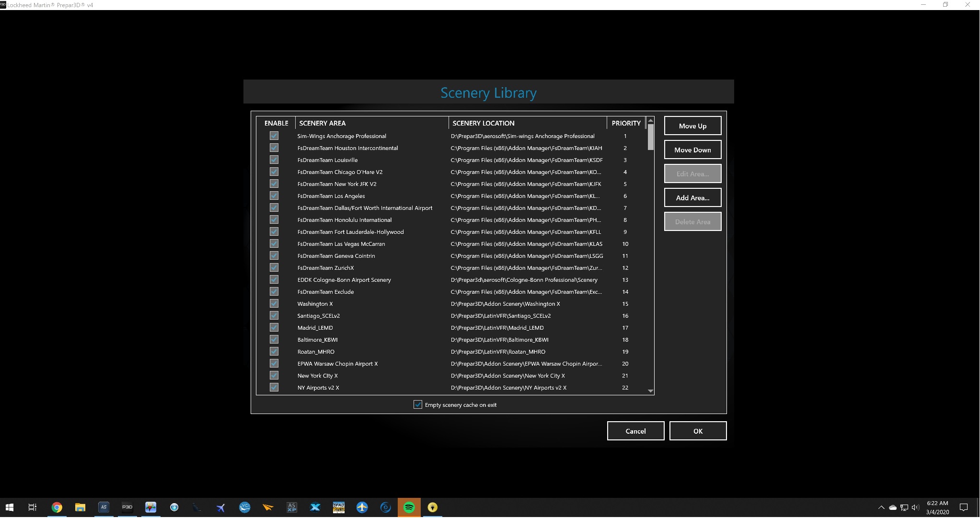Click the scenery list scroll up arrow
980x518 pixels.
[650, 120]
